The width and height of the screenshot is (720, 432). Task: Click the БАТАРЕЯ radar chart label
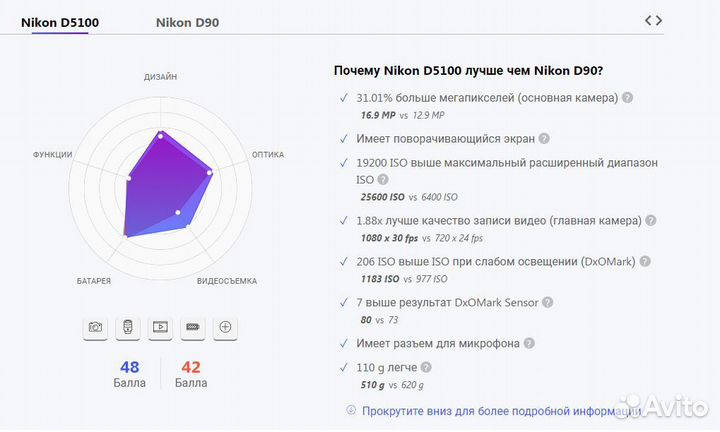tap(94, 281)
